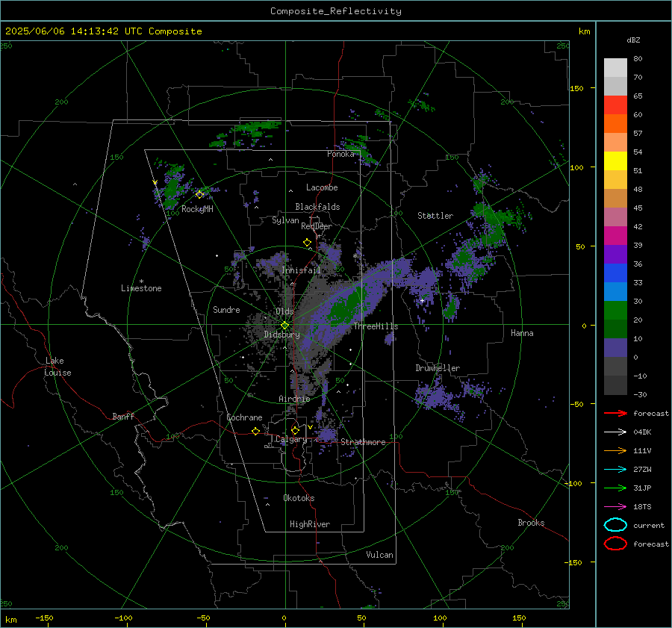
Task: Pick the dark orange 57–60 dBZ swatch
Action: 615,123
